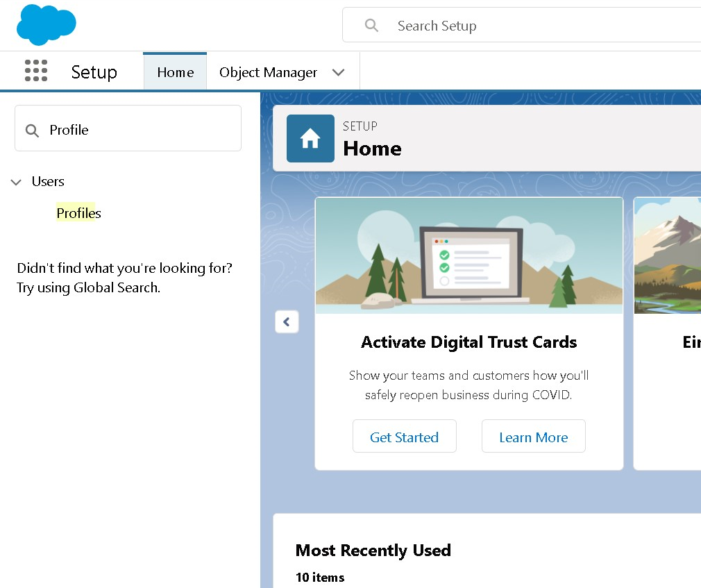Viewport: 701px width, 588px height.
Task: Open the App Launcher dots icon
Action: pyautogui.click(x=36, y=71)
